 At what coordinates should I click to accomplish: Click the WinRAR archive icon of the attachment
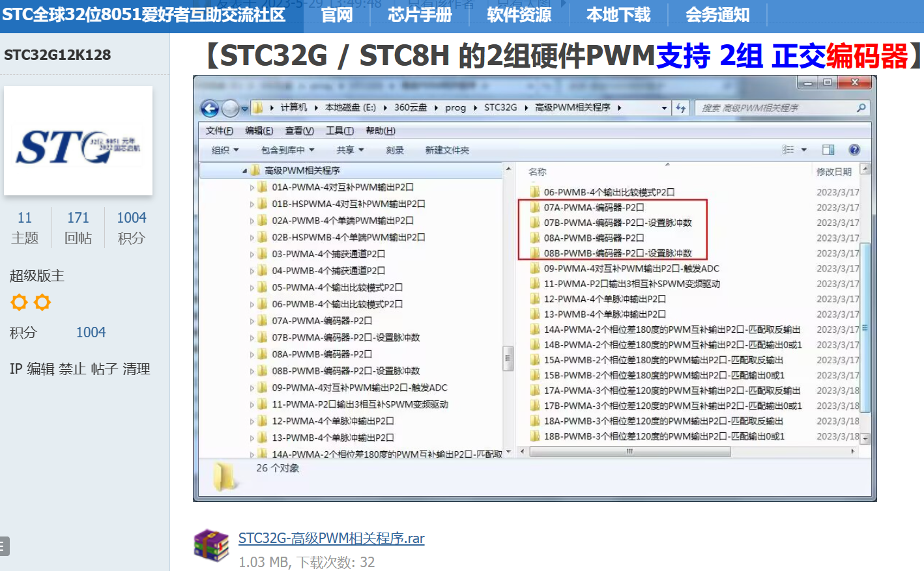coord(212,546)
